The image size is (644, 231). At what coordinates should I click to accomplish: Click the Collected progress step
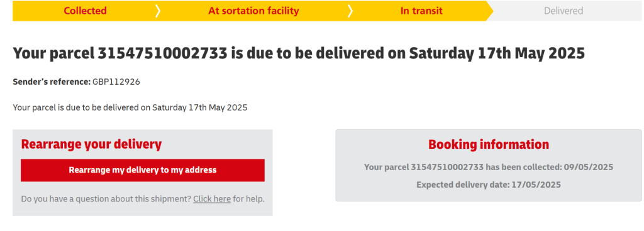tap(85, 11)
